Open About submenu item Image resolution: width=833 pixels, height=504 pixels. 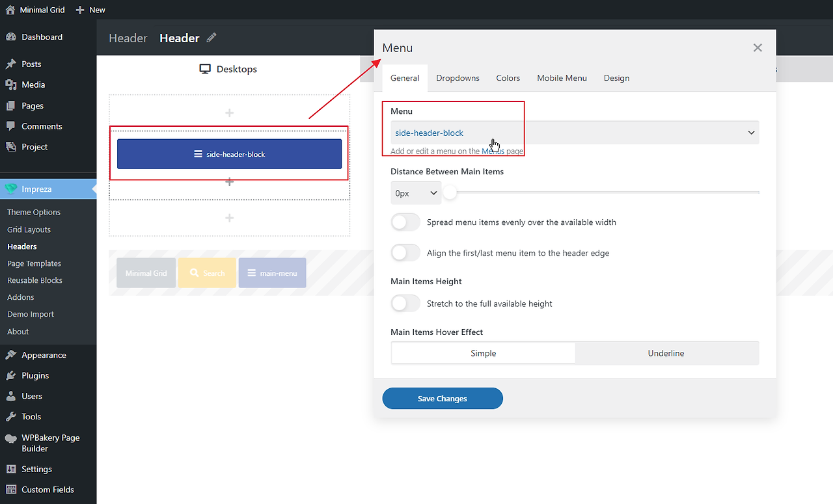18,332
